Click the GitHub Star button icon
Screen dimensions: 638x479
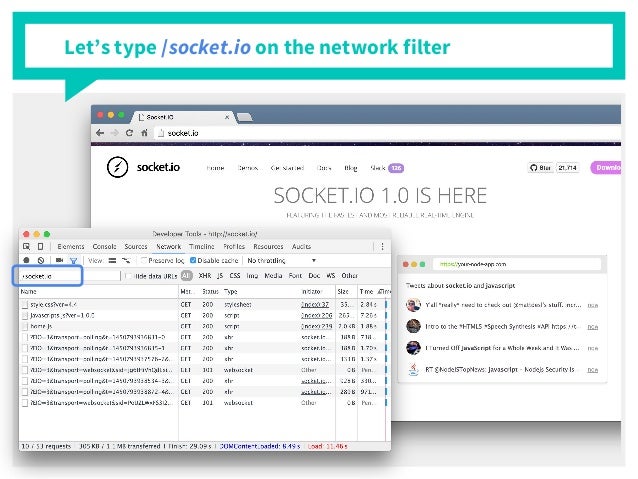pyautogui.click(x=540, y=168)
